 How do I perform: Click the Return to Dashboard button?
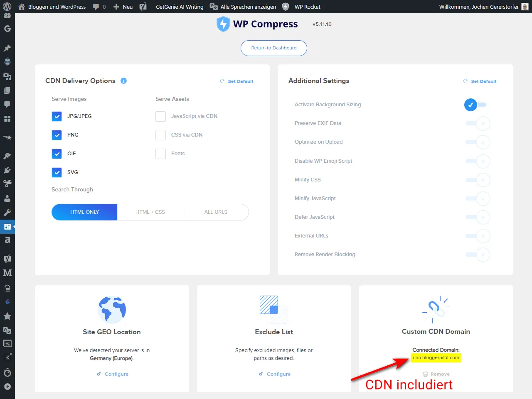coord(274,48)
